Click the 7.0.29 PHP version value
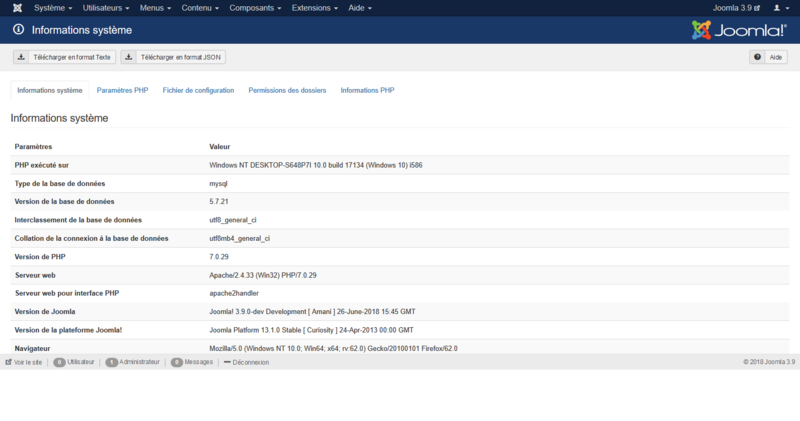The width and height of the screenshot is (800, 421). pos(219,257)
